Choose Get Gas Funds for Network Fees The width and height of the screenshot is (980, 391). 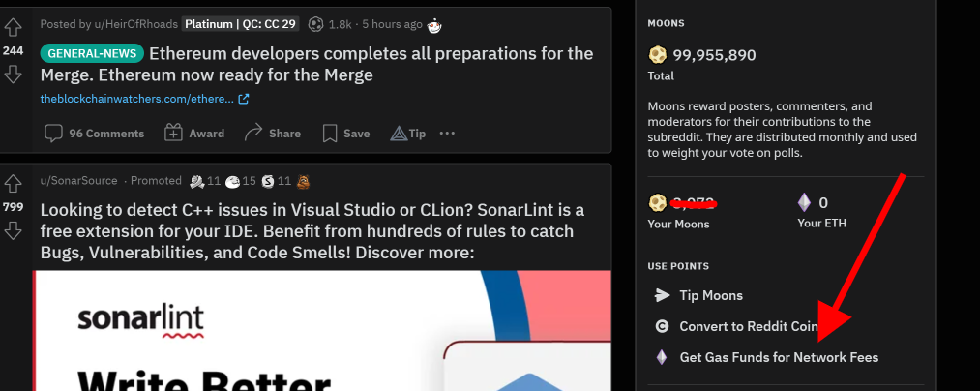(778, 357)
